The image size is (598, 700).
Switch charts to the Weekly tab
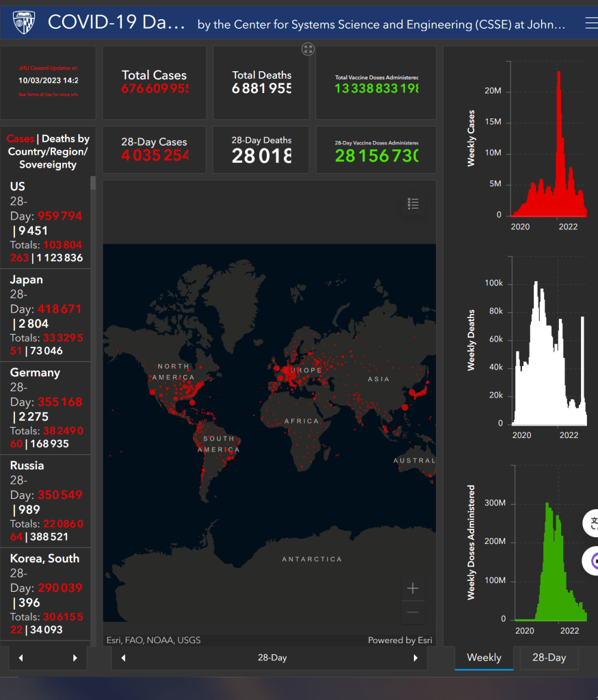pos(484,658)
